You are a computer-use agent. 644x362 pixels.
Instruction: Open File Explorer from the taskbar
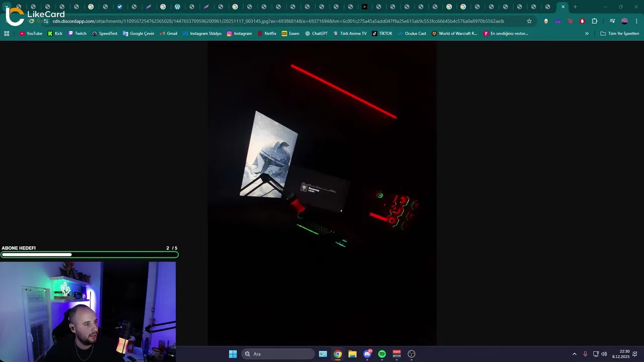click(352, 354)
